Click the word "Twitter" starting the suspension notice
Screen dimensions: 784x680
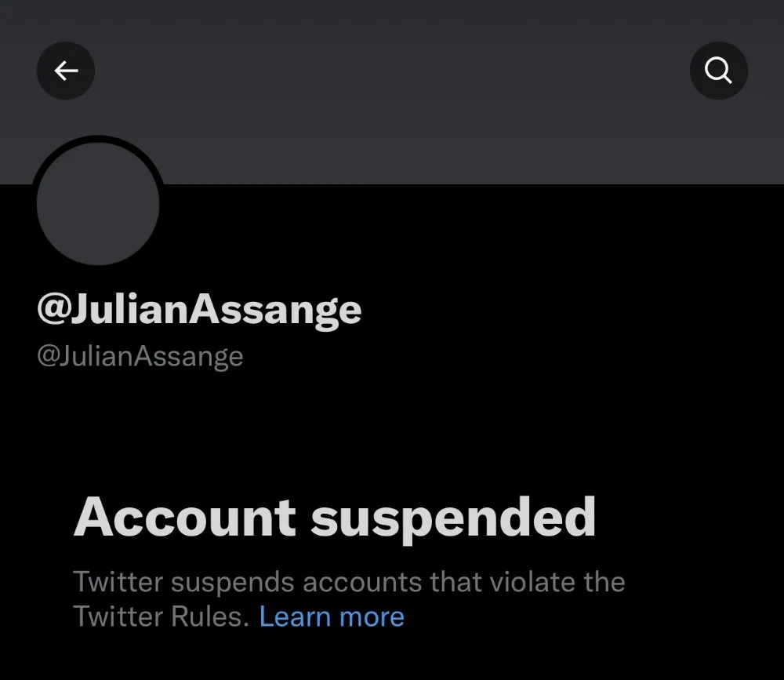tap(118, 583)
